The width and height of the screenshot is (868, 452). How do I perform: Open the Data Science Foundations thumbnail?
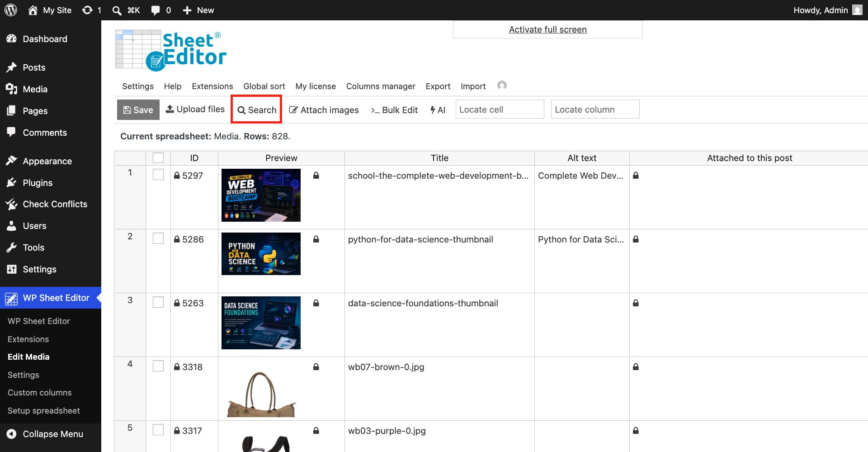tap(261, 323)
